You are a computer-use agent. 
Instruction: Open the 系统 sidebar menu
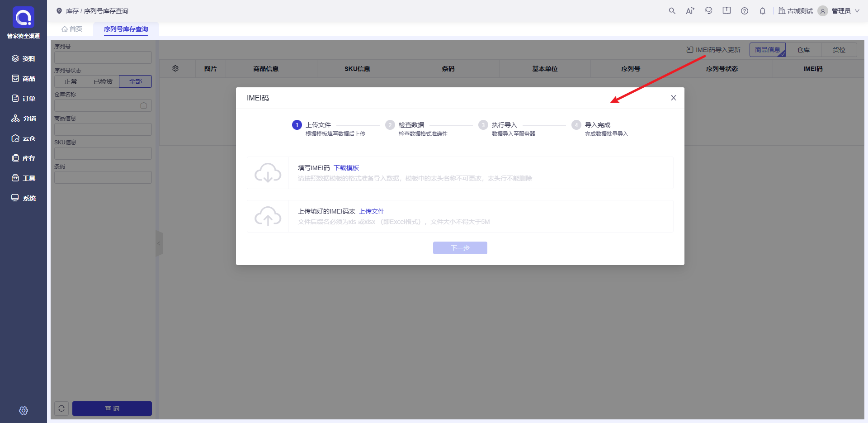[24, 198]
